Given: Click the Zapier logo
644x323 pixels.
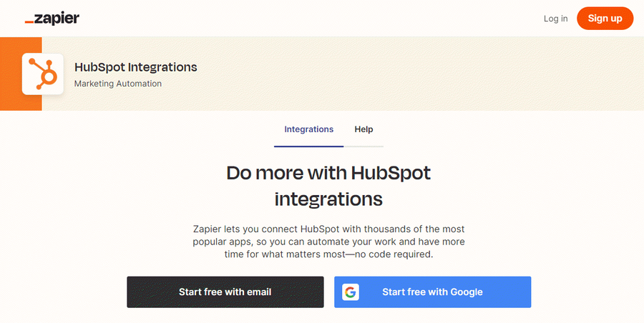Looking at the screenshot, I should tap(52, 19).
